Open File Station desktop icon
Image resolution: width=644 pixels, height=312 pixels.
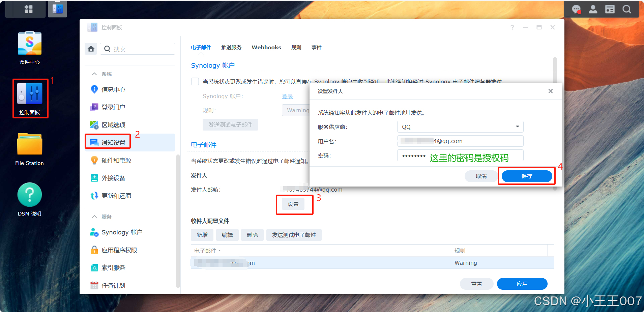[x=30, y=149]
